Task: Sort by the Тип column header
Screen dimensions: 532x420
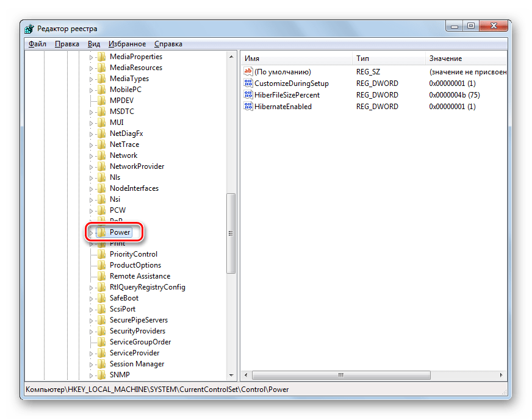Action: pos(389,59)
